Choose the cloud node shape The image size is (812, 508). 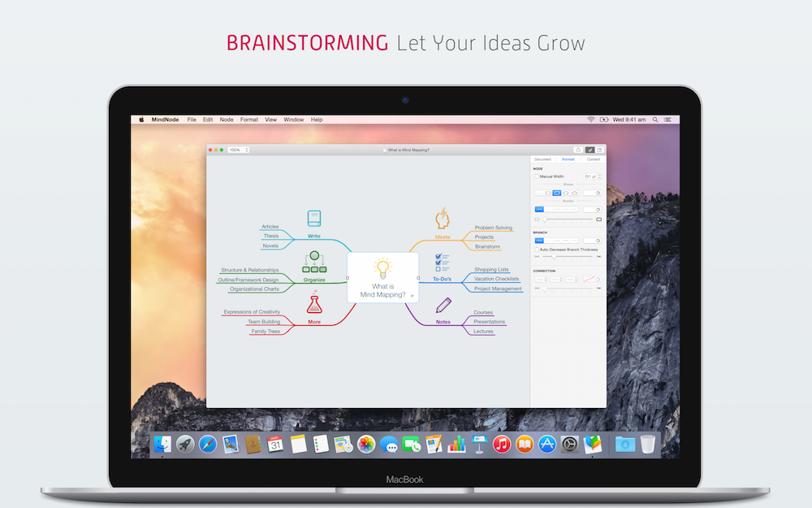coord(576,193)
